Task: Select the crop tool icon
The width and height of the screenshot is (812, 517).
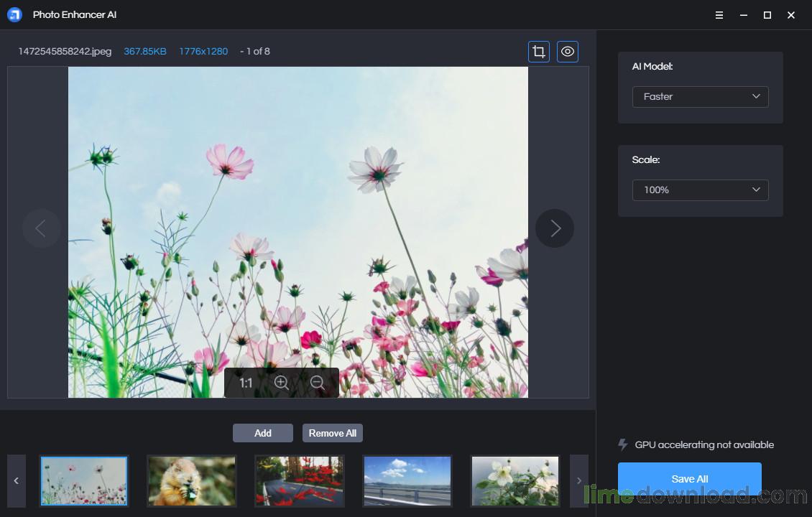Action: pos(539,52)
